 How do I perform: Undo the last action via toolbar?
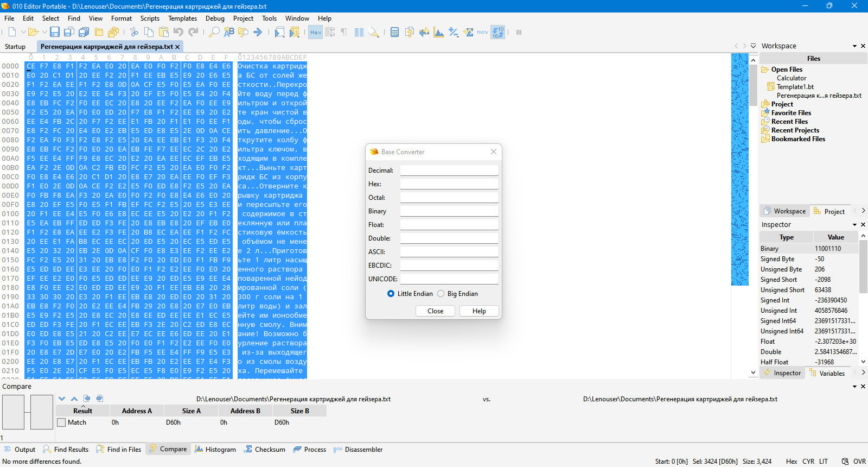178,32
